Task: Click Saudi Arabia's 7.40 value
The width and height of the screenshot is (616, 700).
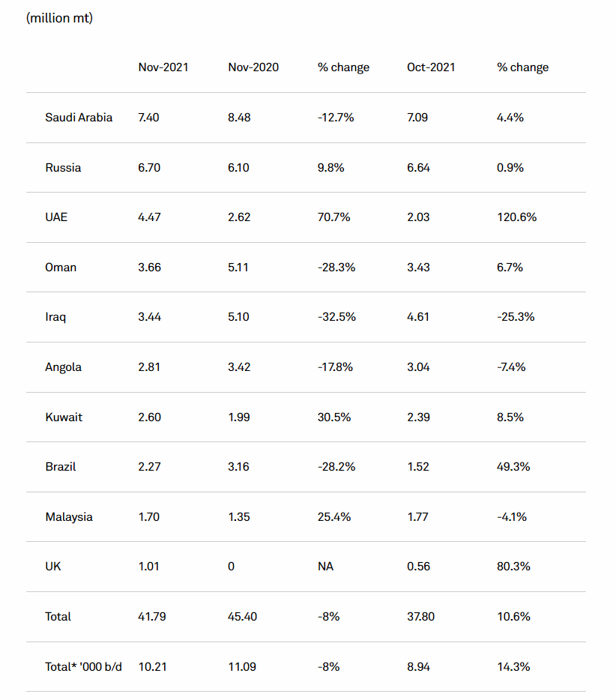Action: point(148,118)
